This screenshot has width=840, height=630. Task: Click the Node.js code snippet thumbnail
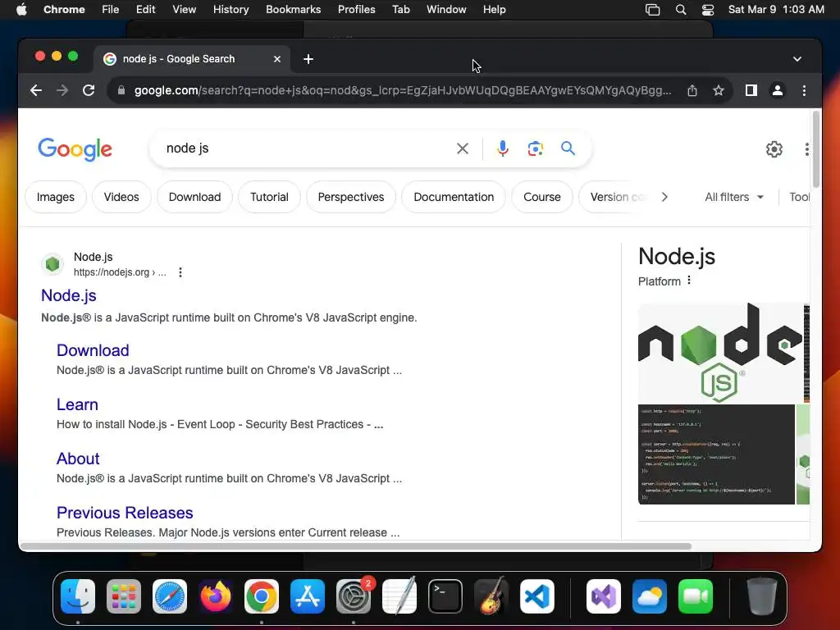click(x=716, y=454)
